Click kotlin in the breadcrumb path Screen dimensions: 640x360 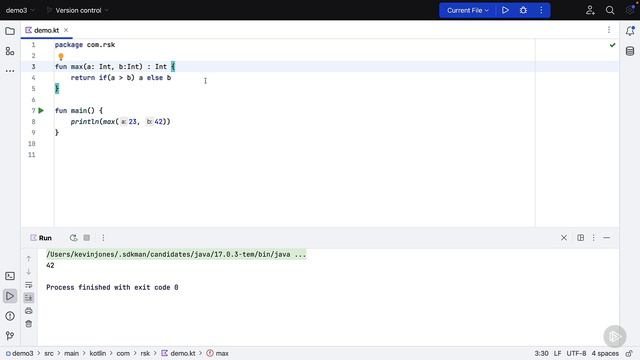(x=98, y=353)
